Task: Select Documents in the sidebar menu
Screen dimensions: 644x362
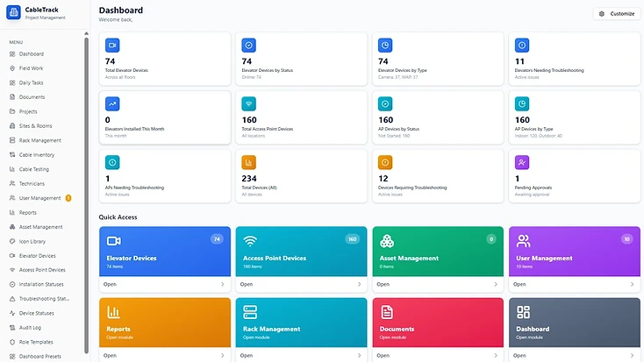Action: [32, 97]
